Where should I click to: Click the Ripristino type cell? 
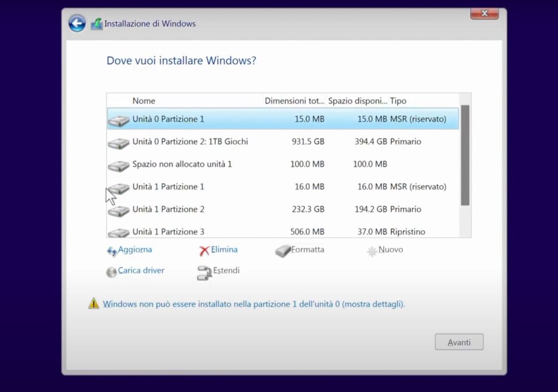(408, 232)
